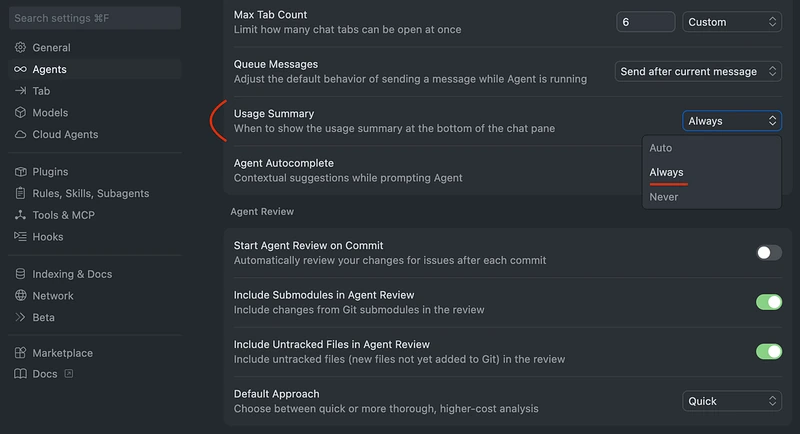This screenshot has height=434, width=800.
Task: Choose Never from Usage Summary menu
Action: 663,197
